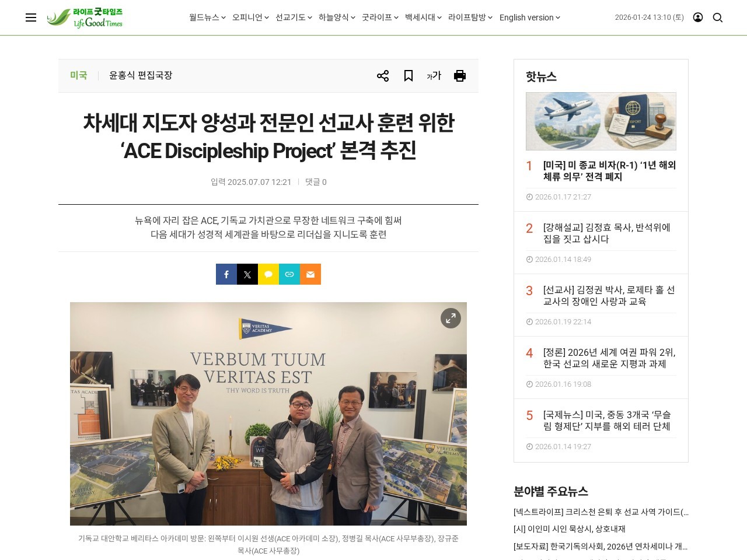Viewport: 747px width, 560px height.
Task: Open the search magnifier icon
Action: tap(718, 17)
